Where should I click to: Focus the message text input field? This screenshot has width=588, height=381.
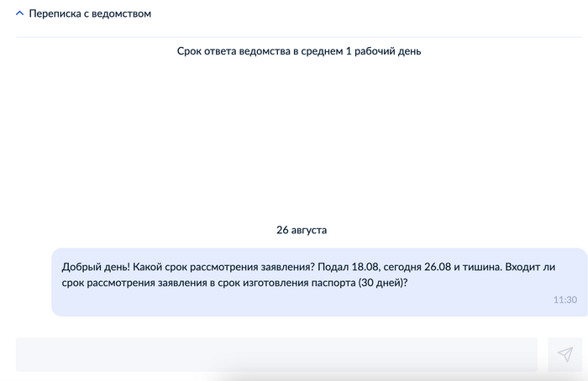276,354
